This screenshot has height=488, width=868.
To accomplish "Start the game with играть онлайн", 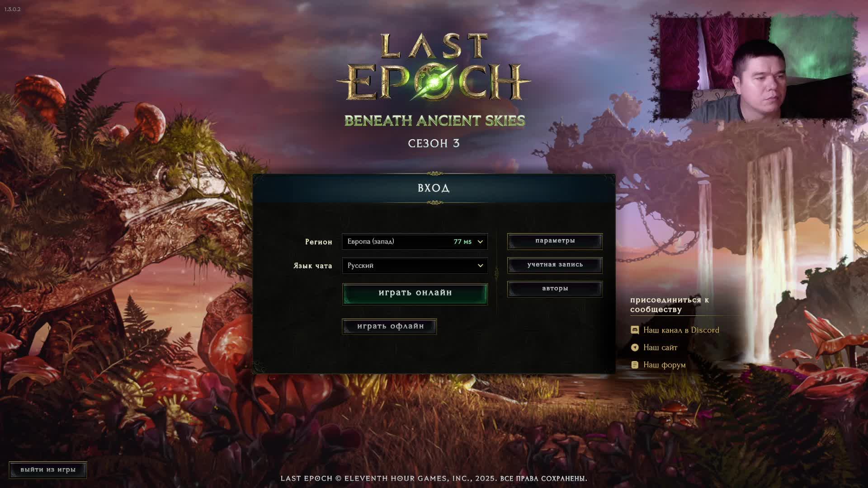I will point(415,294).
